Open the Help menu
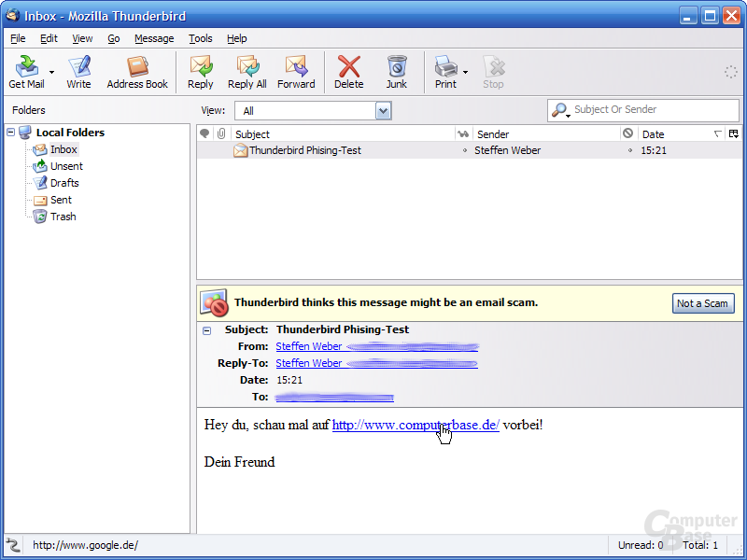Viewport: 747px width, 560px height. pos(237,38)
